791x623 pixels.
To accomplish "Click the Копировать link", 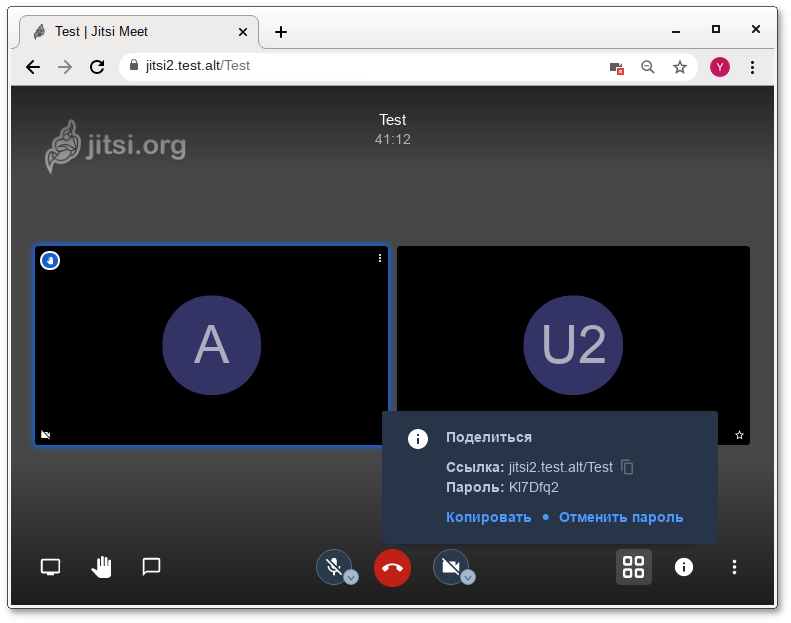I will [x=488, y=518].
